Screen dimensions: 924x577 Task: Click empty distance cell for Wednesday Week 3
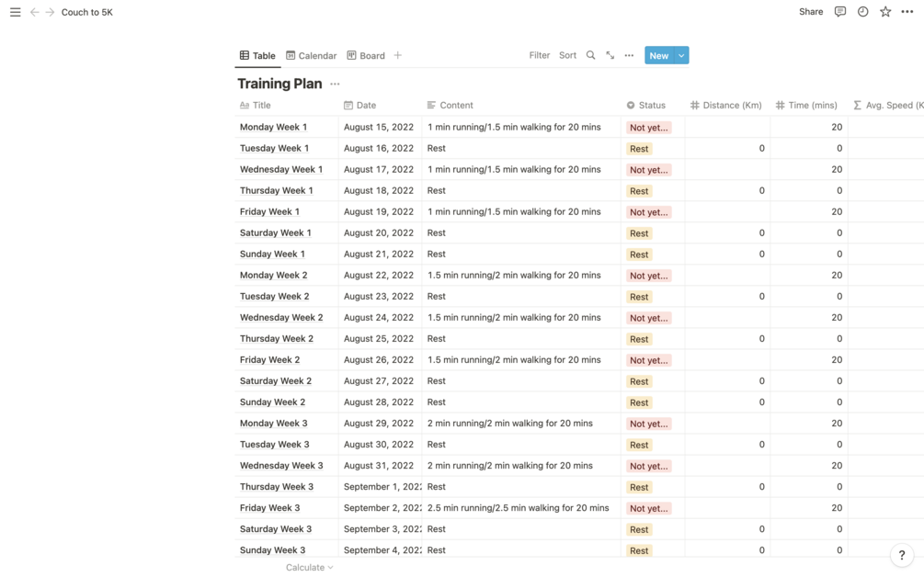click(727, 466)
